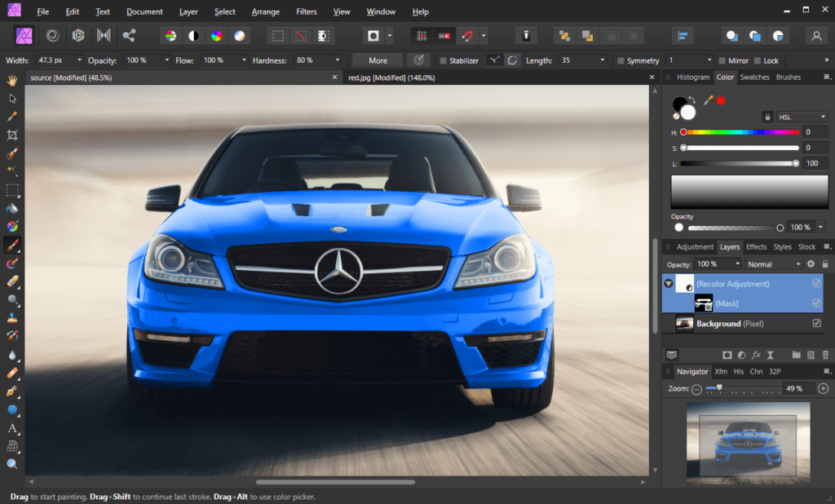The image size is (835, 504).
Task: Open the Filters menu
Action: pos(306,11)
